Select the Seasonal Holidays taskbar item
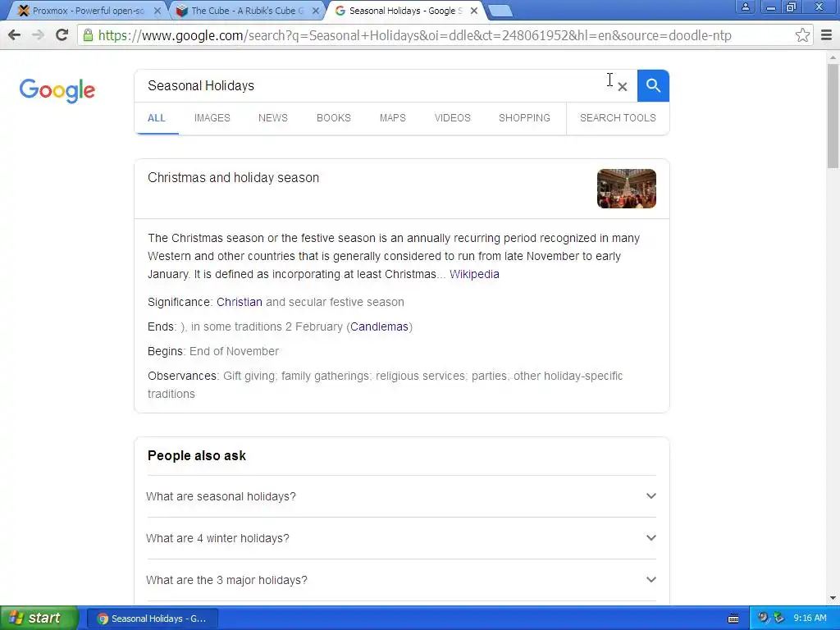840x630 pixels. pyautogui.click(x=152, y=619)
